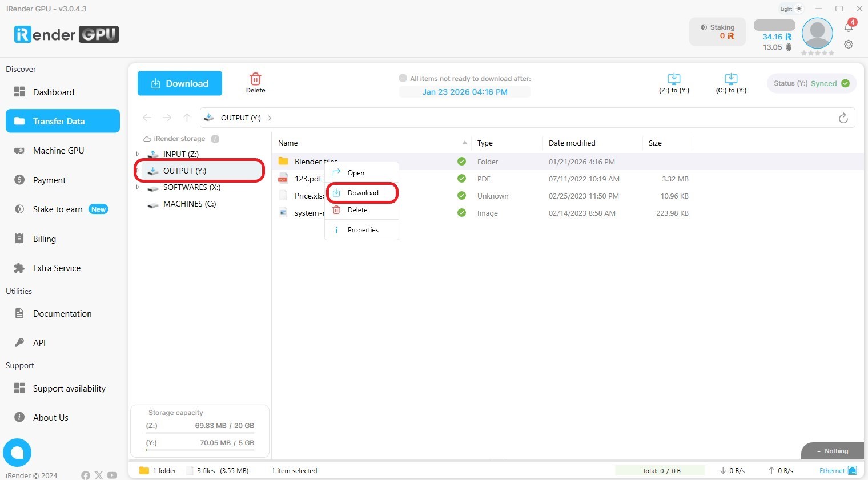The image size is (868, 480).
Task: Click the Nothing panel button
Action: (833, 451)
